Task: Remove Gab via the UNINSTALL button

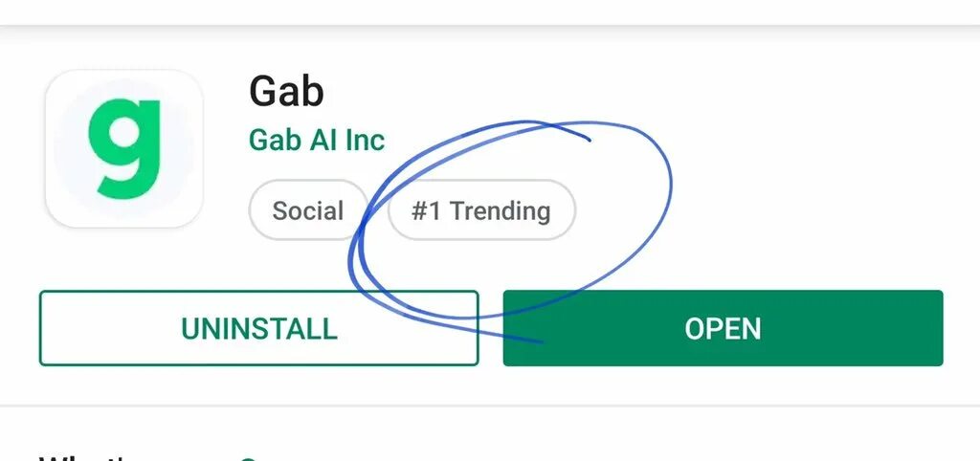Action: point(258,328)
